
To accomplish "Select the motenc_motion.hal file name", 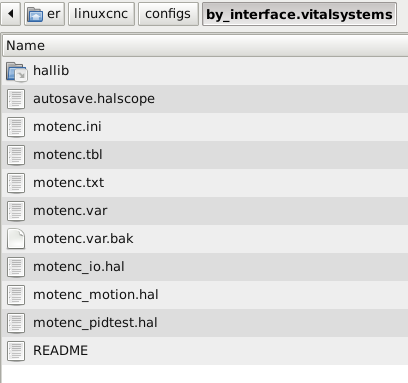I will coord(96,295).
